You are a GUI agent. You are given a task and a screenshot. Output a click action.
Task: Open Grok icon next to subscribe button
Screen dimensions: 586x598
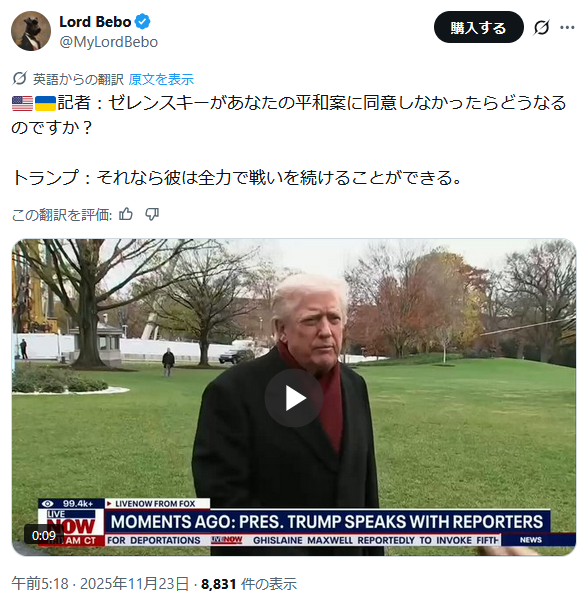click(x=541, y=27)
